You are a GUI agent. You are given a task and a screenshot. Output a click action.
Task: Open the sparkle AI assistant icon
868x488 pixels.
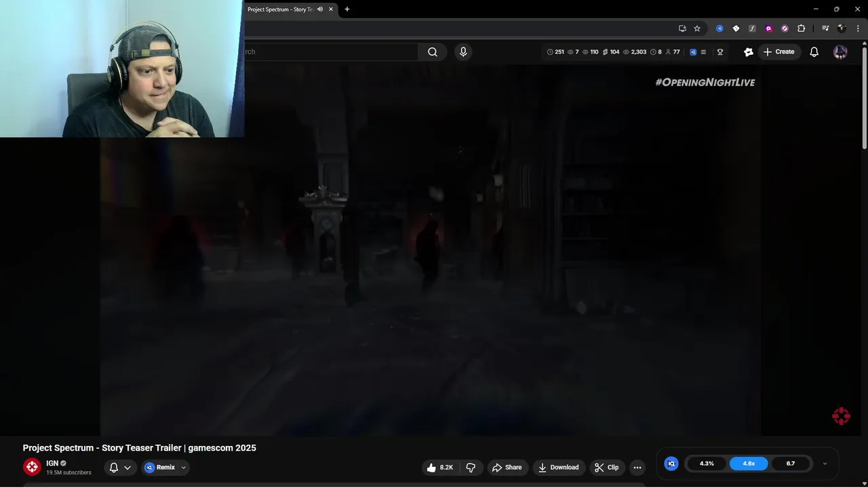coord(749,52)
